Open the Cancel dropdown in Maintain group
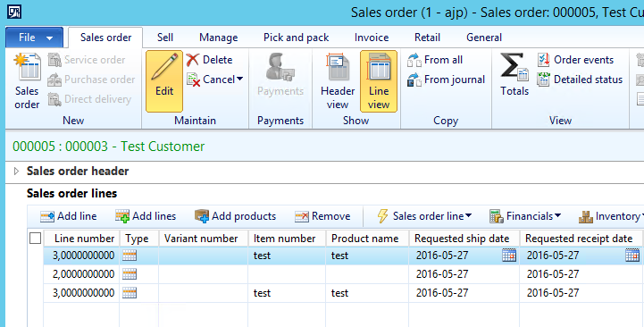 [x=214, y=80]
